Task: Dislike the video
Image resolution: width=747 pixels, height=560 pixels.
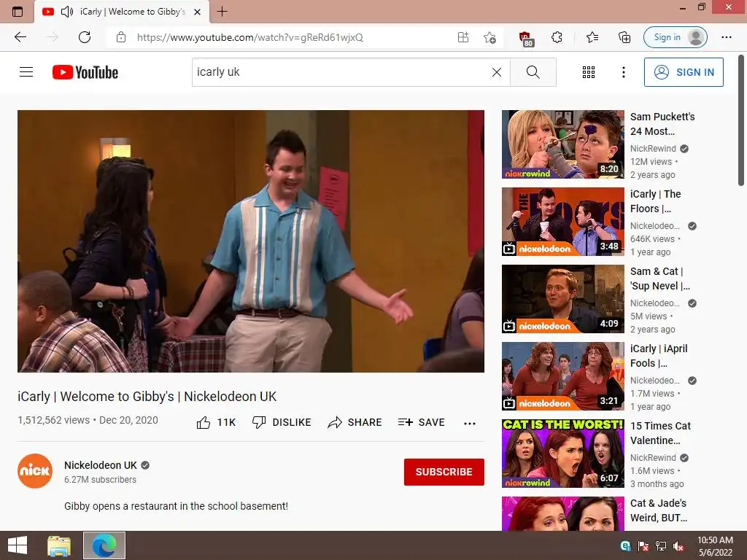Action: [282, 422]
